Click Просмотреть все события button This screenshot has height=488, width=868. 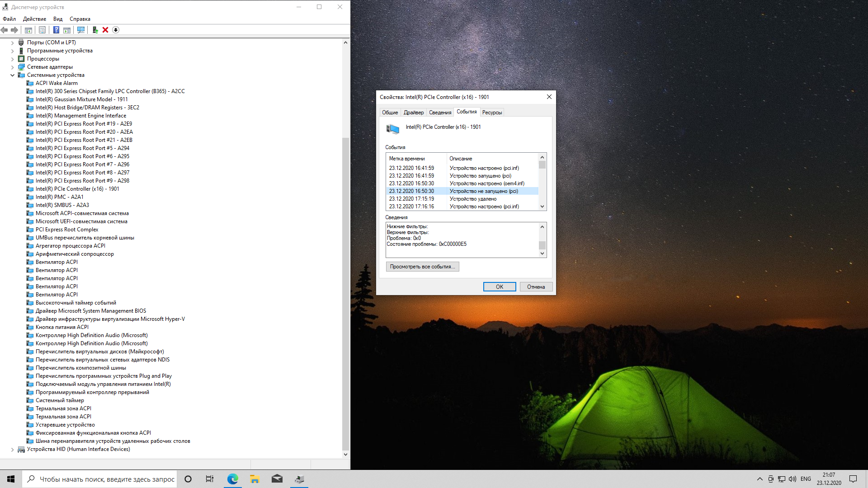[423, 267]
